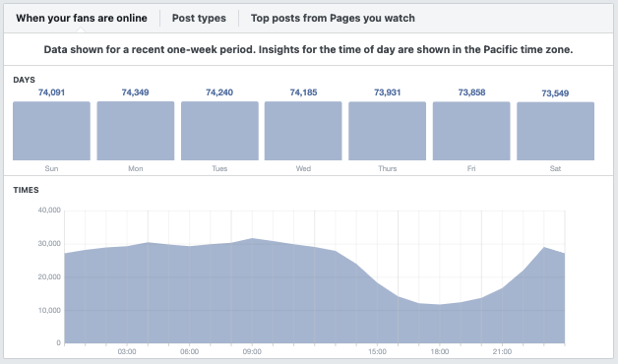Select the Thursday bar showing 73,931
The image size is (618, 364).
tap(387, 131)
